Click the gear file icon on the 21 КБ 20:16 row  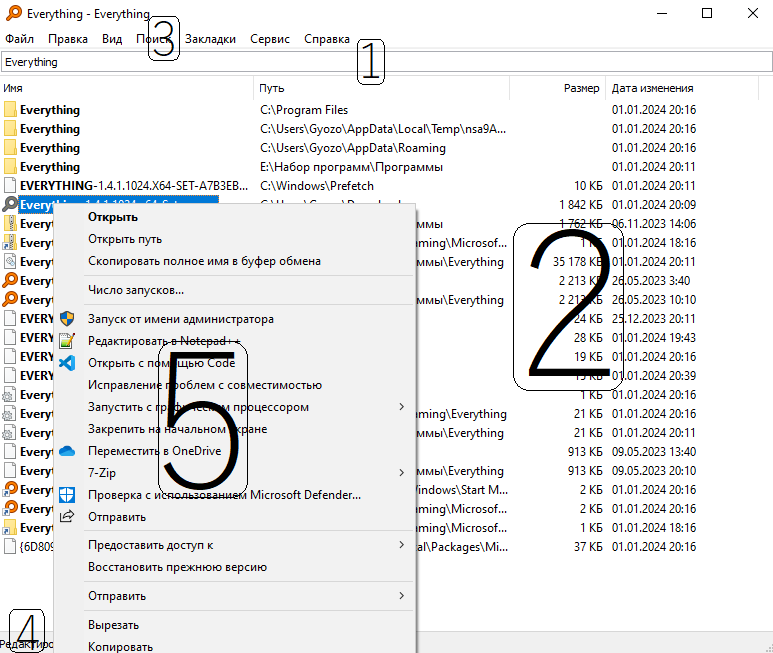10,414
